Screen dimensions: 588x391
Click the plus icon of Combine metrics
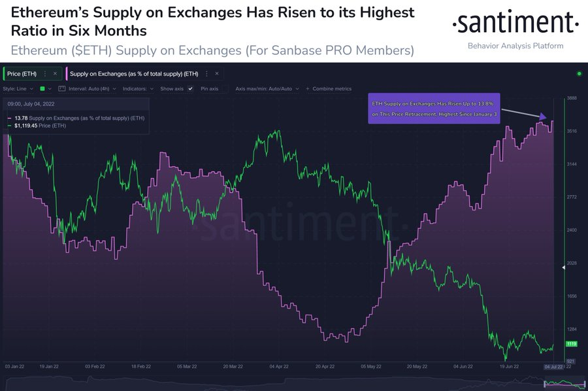pos(308,89)
